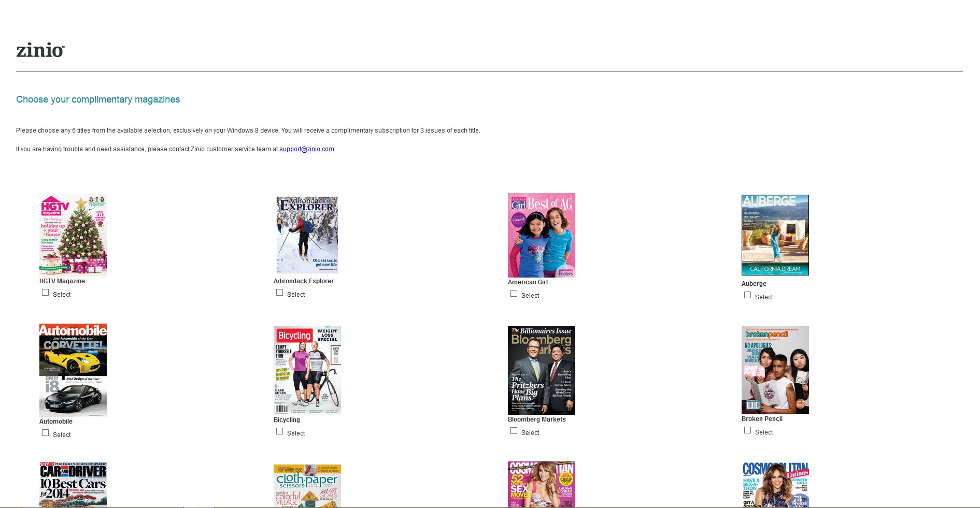Open the Automobile Corvette cover image
Image resolution: width=980 pixels, height=508 pixels.
(x=73, y=370)
